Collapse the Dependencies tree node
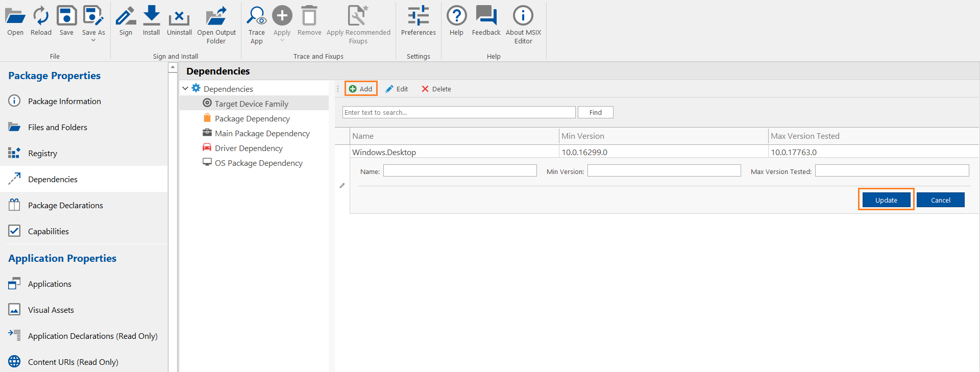 click(185, 89)
